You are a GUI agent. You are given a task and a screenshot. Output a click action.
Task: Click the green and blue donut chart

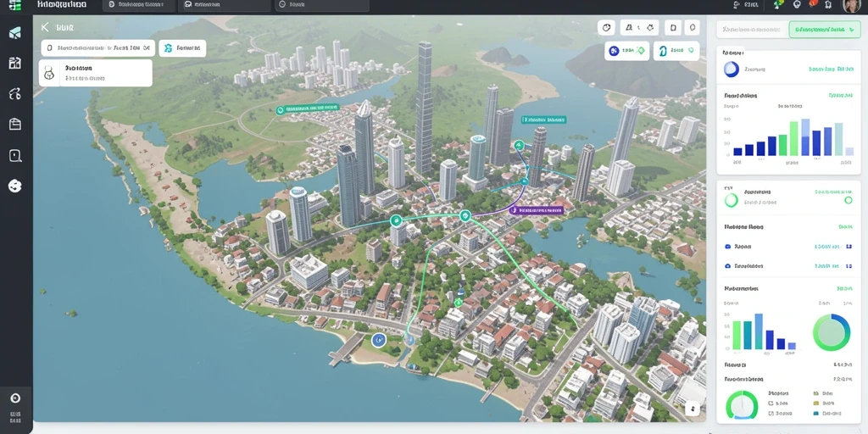click(x=832, y=332)
